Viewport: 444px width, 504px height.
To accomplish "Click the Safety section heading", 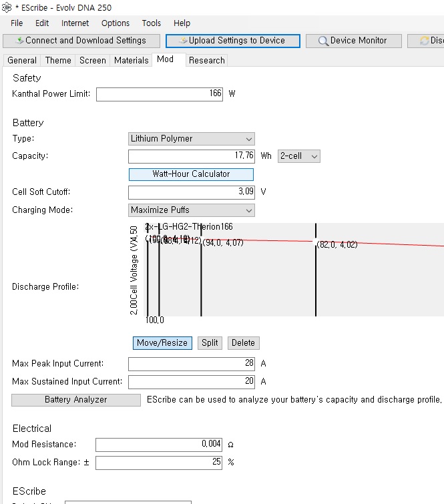I will [27, 78].
